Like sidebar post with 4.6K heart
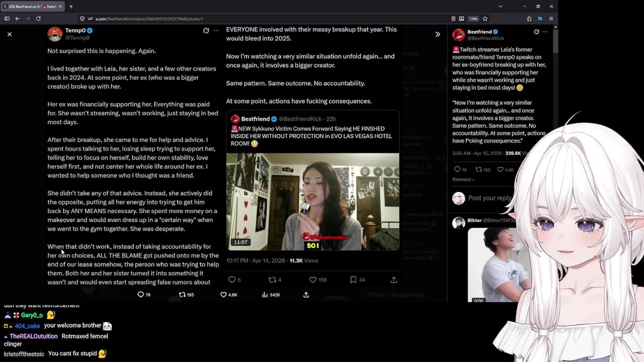The width and height of the screenshot is (644, 362). [x=506, y=169]
